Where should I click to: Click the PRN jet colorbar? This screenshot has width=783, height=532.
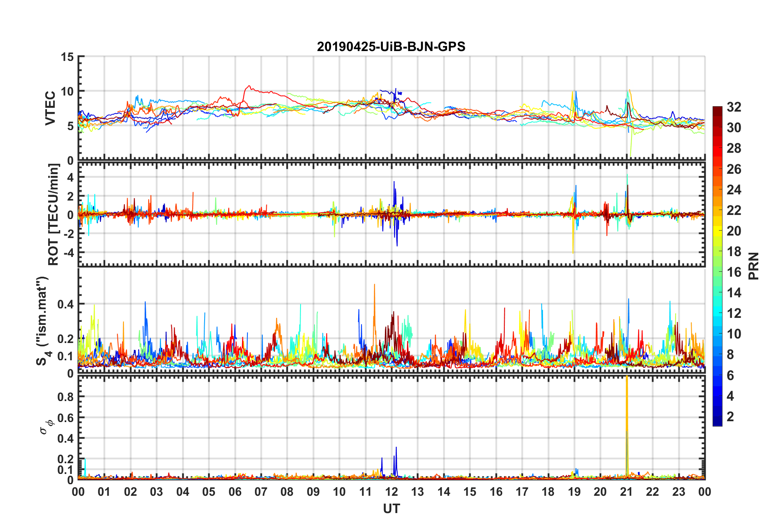tap(718, 266)
